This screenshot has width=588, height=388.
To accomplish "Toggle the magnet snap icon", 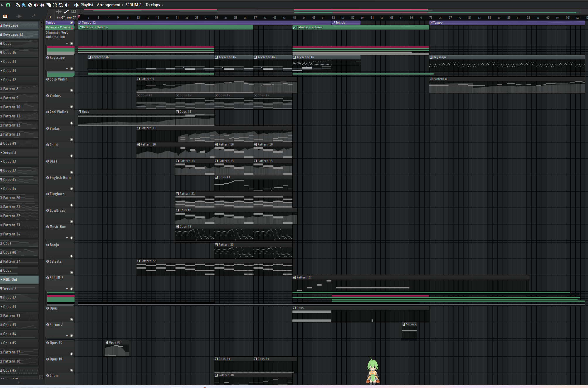I will [8, 5].
